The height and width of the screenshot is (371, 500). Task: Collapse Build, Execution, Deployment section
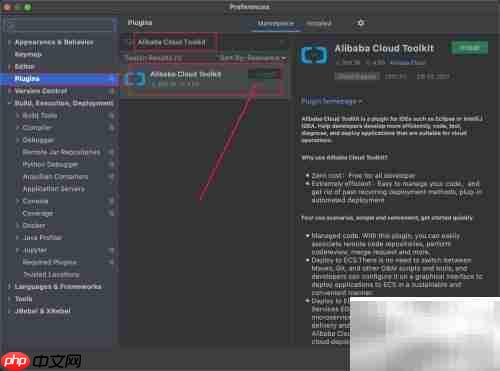pyautogui.click(x=9, y=103)
